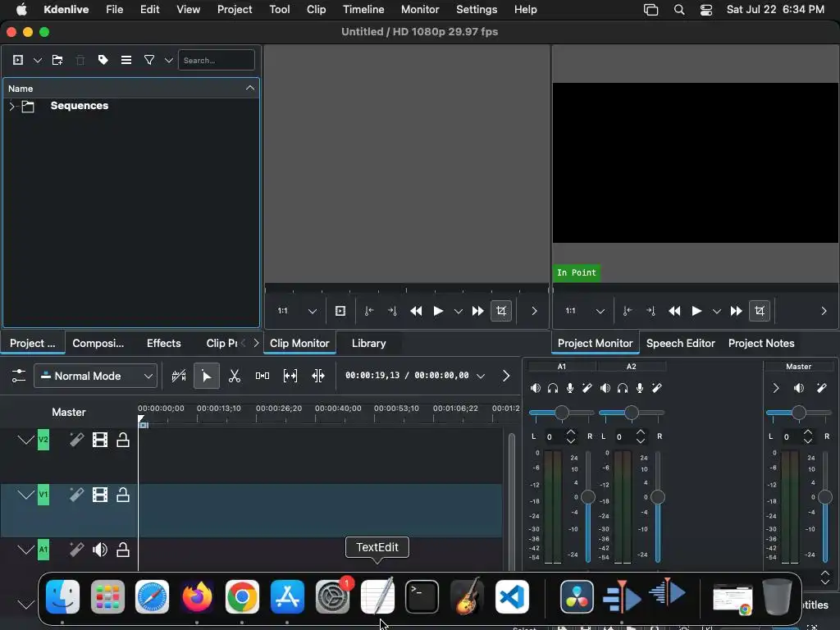Mute Master channel in audio mixer

(x=799, y=388)
